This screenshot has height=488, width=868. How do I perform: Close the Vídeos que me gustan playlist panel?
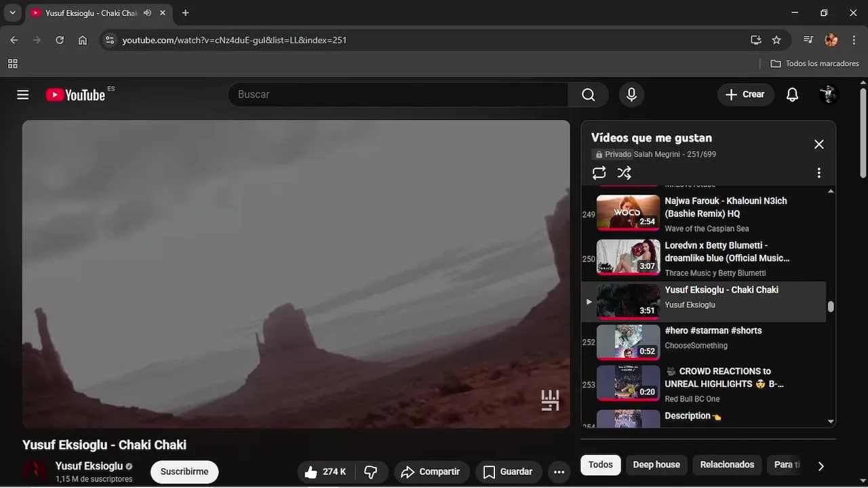[818, 144]
